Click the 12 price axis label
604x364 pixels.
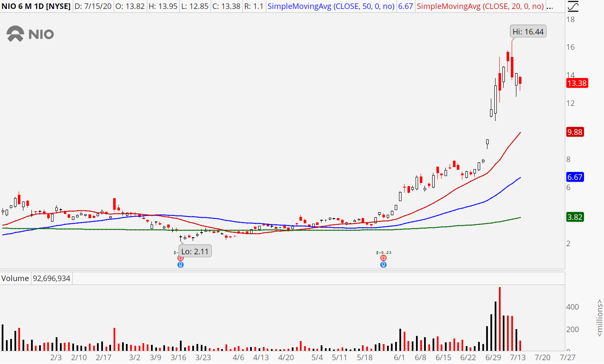coord(570,103)
